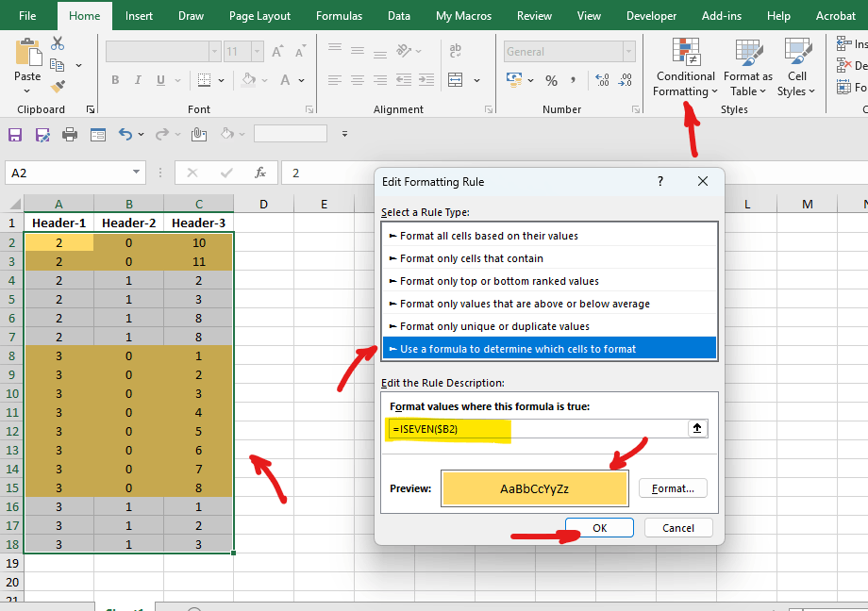Click the Increase Indent icon
The height and width of the screenshot is (611, 868).
(426, 80)
